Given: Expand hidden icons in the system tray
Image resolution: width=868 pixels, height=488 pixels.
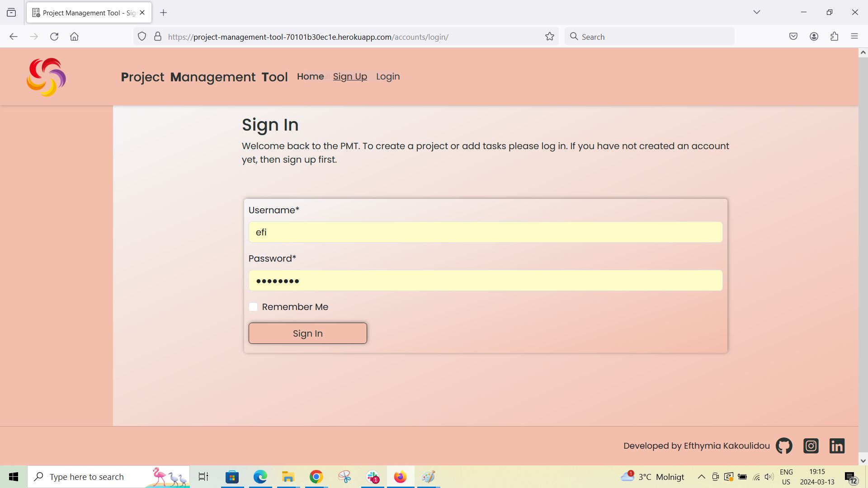Looking at the screenshot, I should coord(701,477).
